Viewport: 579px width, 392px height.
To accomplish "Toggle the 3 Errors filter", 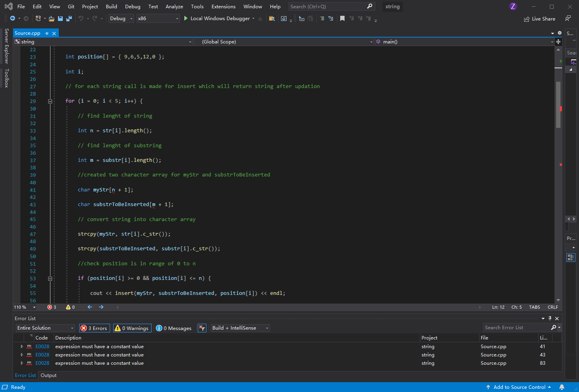I will tap(94, 328).
